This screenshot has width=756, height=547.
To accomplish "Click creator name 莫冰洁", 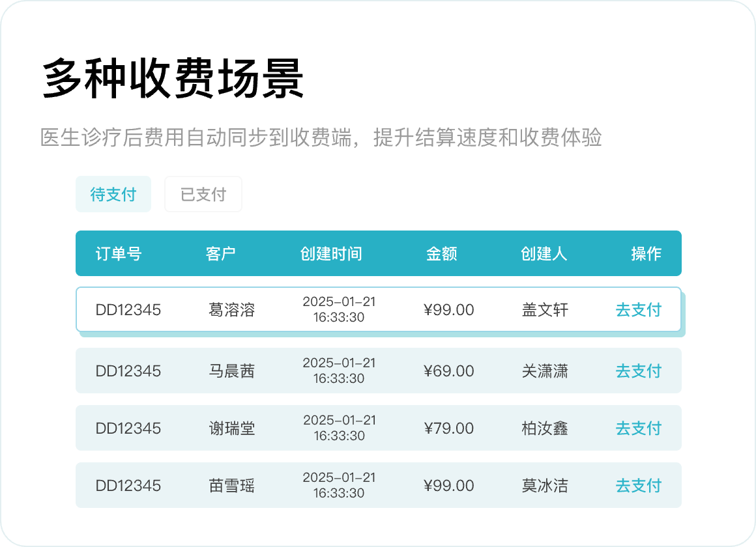I will pos(545,486).
